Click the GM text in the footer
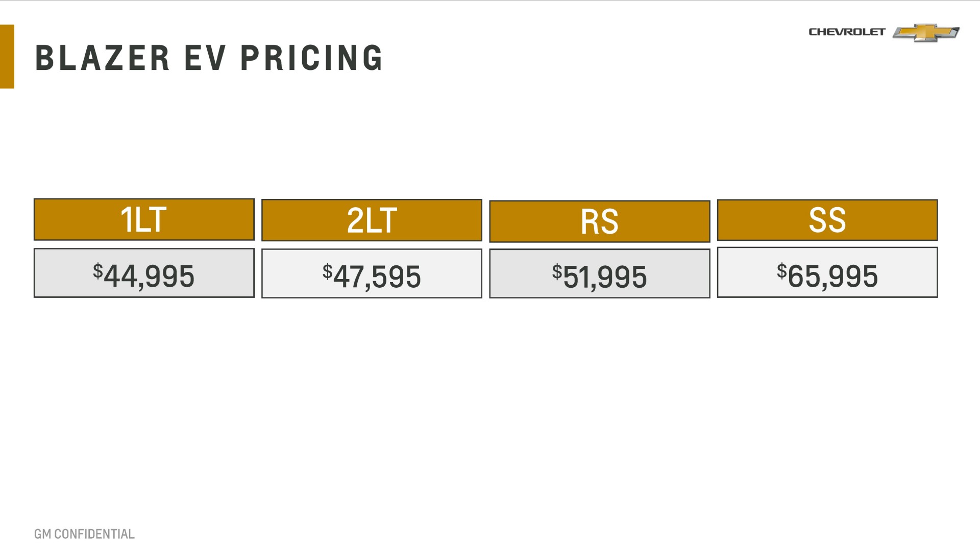Viewport: 980px width, 551px height. (x=43, y=534)
